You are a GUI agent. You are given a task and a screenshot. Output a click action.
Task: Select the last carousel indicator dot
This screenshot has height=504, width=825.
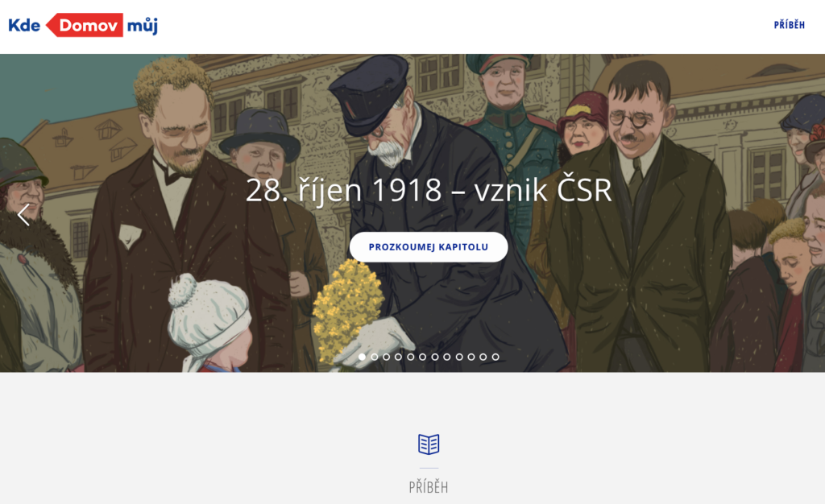495,357
